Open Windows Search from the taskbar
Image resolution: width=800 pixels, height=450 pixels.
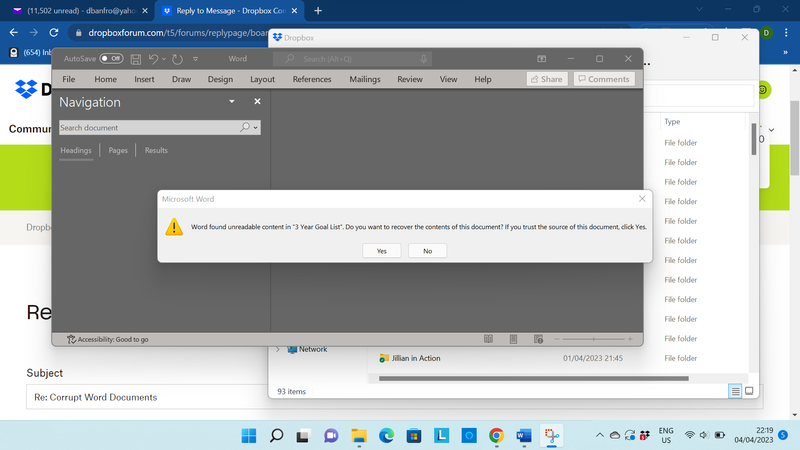(x=277, y=436)
